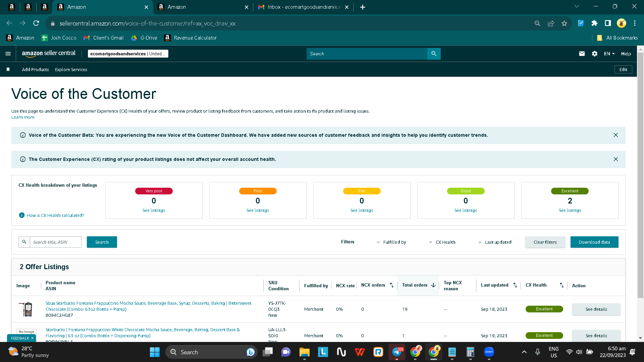Open the Notepad app in the taskbar
This screenshot has width=644, height=362.
click(x=452, y=352)
